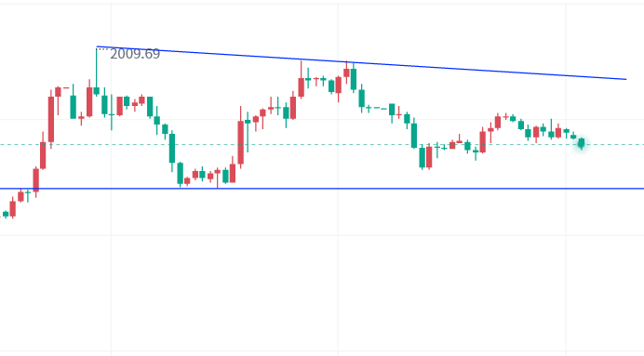The image size is (644, 356).
Task: Select the descending blue trendline
Action: [x=361, y=63]
